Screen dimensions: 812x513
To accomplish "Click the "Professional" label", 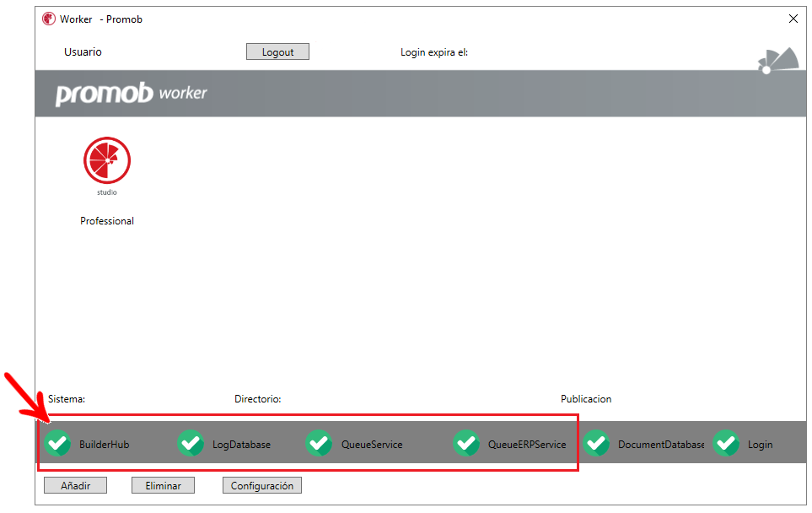I will 107,221.
